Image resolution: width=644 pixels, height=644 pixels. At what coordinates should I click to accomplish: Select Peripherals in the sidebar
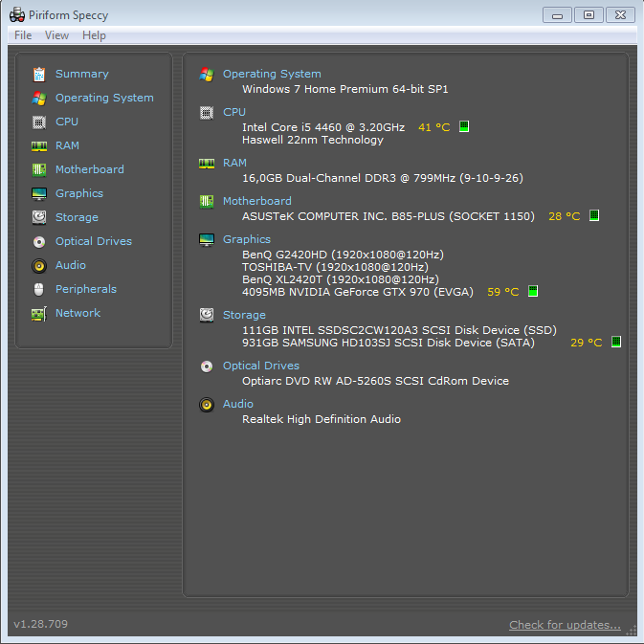point(86,289)
